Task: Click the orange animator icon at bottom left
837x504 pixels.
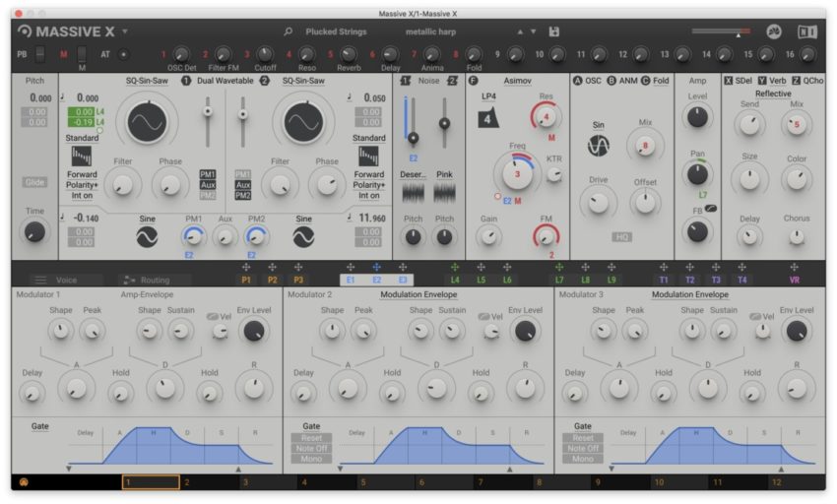Action: pos(24,482)
